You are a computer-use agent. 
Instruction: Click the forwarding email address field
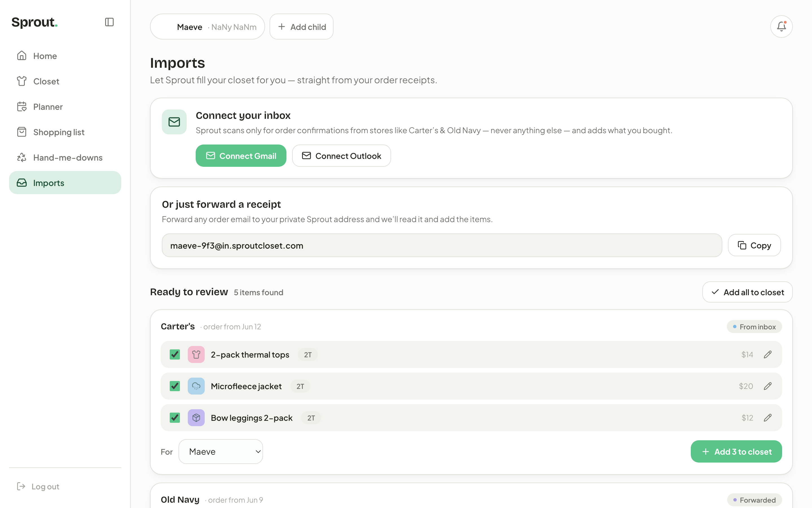pos(442,246)
